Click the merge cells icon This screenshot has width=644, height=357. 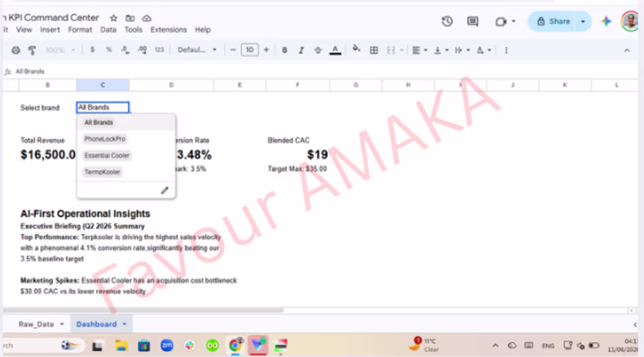(x=390, y=50)
